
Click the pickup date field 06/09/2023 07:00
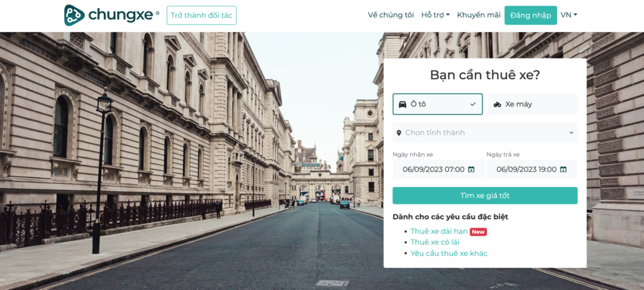click(438, 169)
